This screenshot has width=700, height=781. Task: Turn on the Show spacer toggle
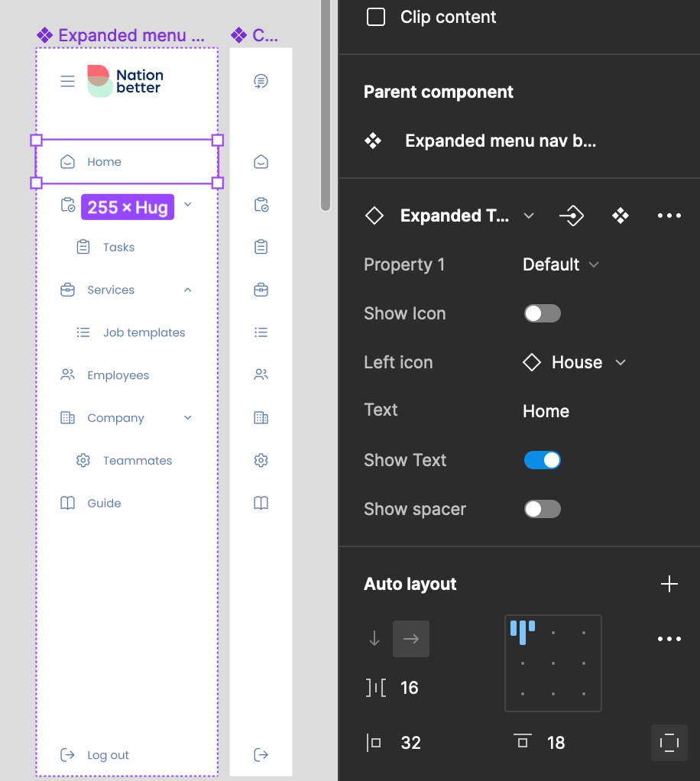(x=543, y=509)
